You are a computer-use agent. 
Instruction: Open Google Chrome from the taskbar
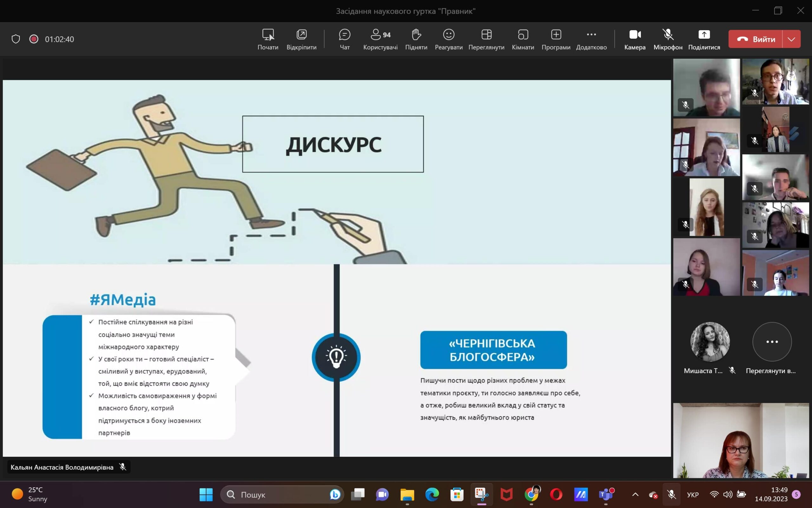[x=531, y=495]
